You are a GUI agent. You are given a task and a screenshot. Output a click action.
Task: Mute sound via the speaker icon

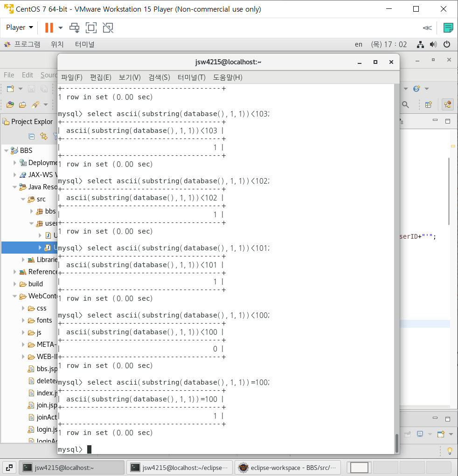tap(433, 44)
